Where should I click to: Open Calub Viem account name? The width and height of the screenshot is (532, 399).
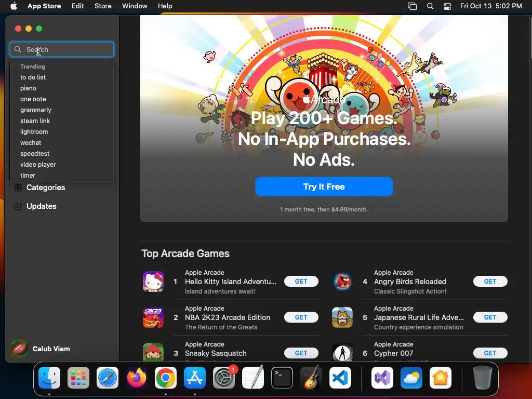[x=51, y=349]
